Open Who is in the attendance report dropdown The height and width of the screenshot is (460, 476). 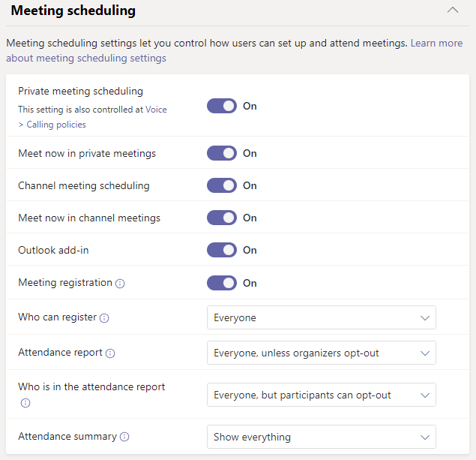pyautogui.click(x=321, y=395)
